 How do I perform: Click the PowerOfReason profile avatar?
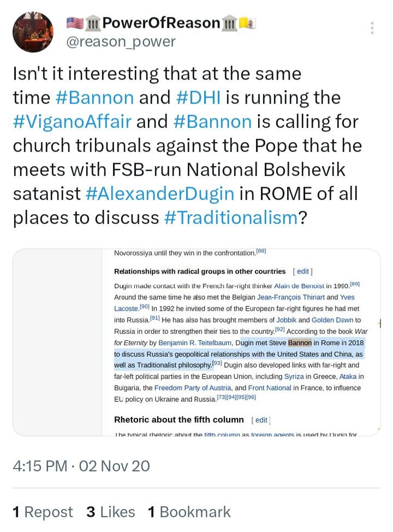pos(33,32)
